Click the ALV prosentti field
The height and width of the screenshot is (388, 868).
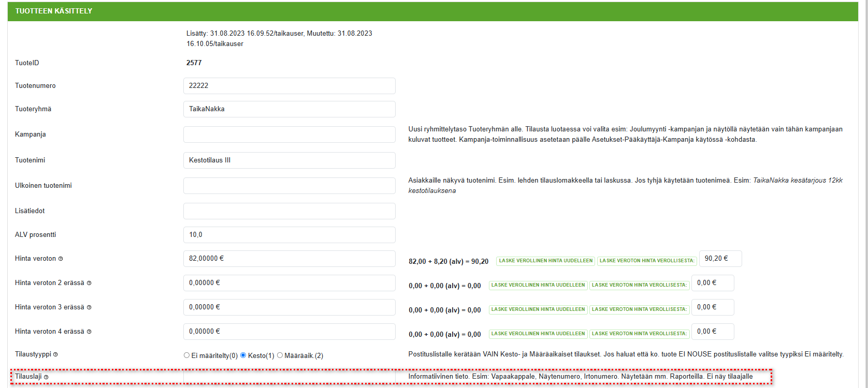[289, 235]
